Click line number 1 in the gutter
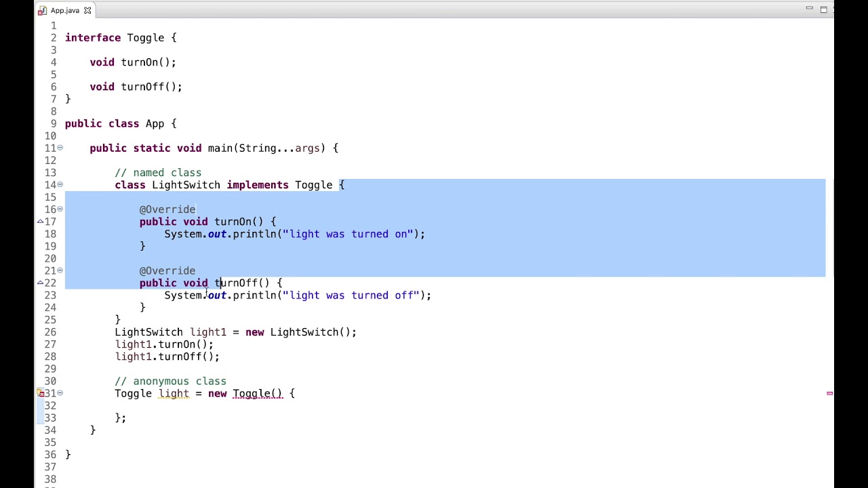 pyautogui.click(x=54, y=26)
